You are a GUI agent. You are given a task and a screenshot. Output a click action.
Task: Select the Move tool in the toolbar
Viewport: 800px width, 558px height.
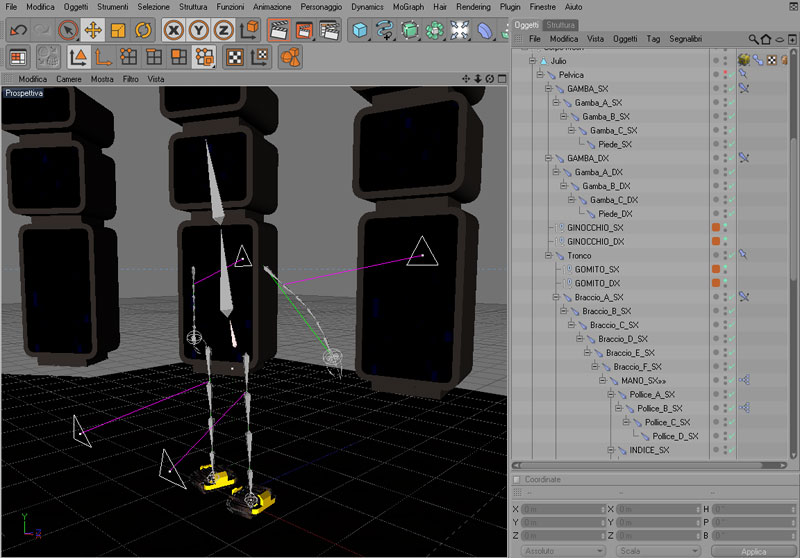[x=93, y=30]
